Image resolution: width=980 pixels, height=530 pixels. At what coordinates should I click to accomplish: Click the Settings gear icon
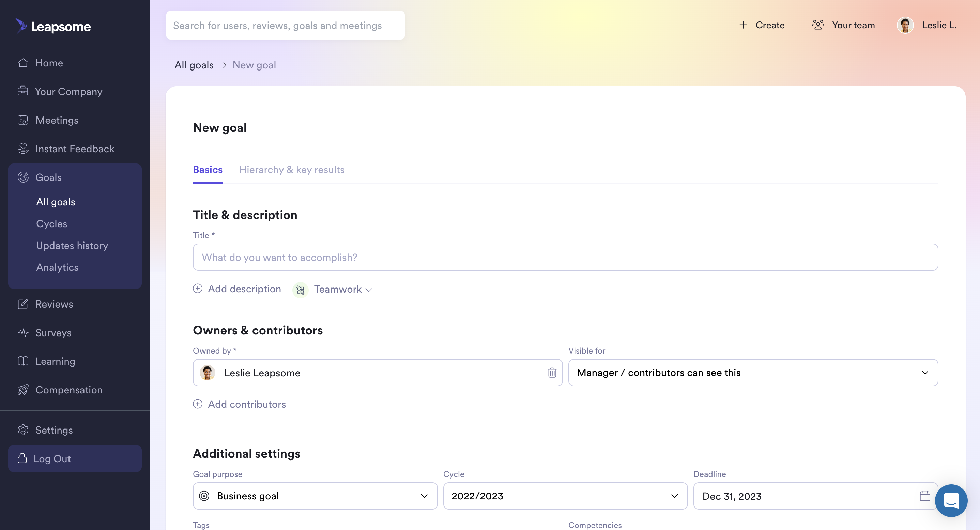23,430
